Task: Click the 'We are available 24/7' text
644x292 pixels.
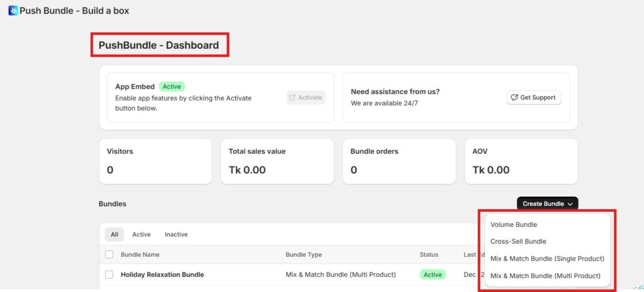Action: 384,104
